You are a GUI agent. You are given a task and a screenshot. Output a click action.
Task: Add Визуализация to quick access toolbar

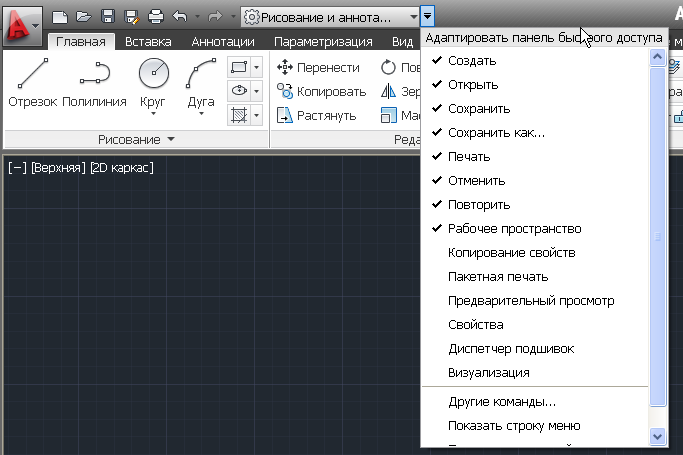pyautogui.click(x=535, y=372)
